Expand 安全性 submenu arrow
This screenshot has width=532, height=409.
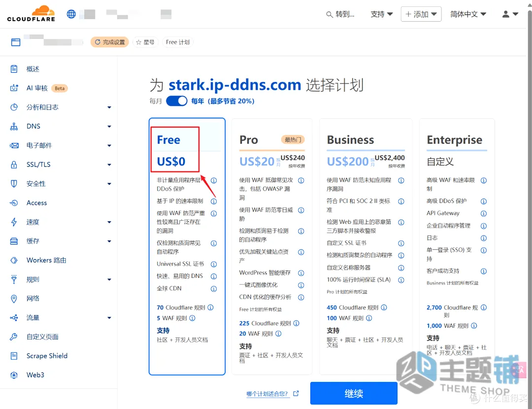point(109,184)
